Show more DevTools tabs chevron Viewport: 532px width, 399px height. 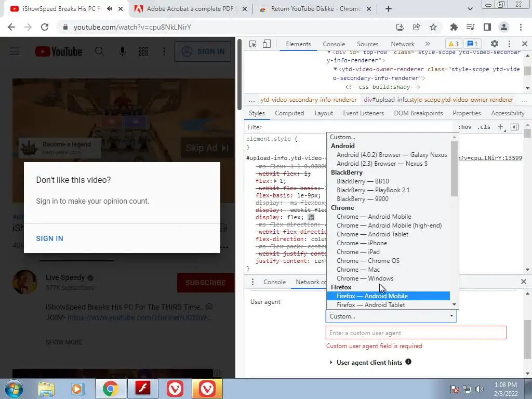428,44
